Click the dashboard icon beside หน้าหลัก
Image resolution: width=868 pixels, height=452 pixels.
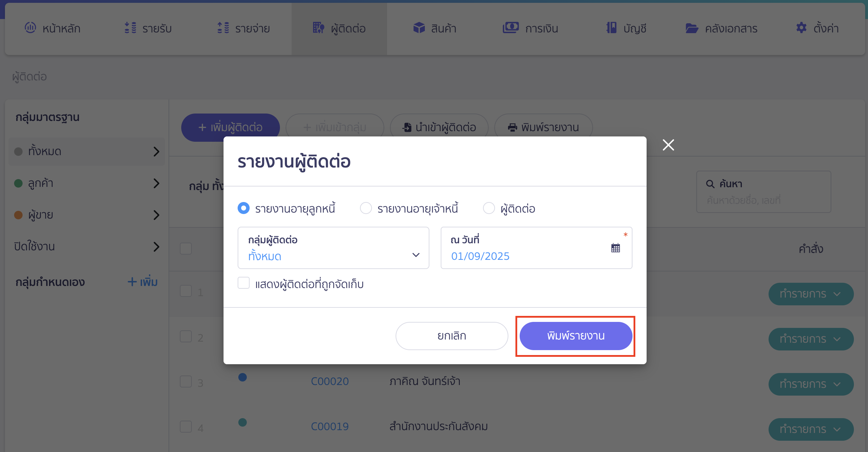(x=30, y=28)
